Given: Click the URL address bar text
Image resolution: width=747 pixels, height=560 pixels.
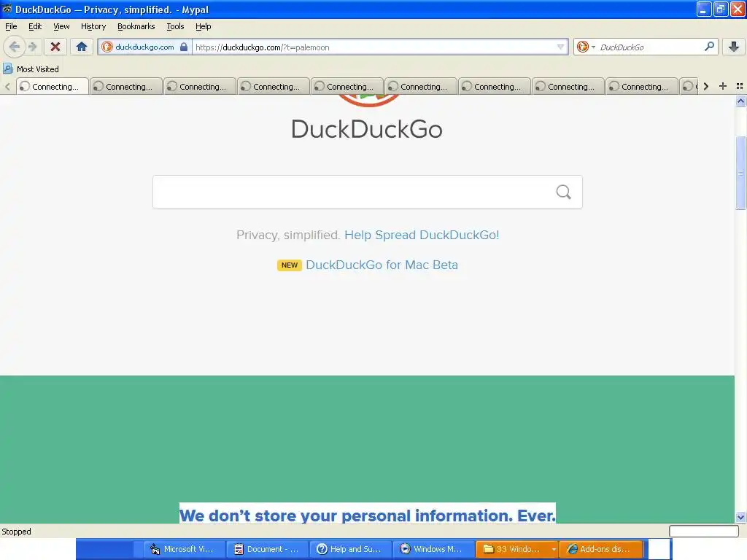Looking at the screenshot, I should coord(262,47).
